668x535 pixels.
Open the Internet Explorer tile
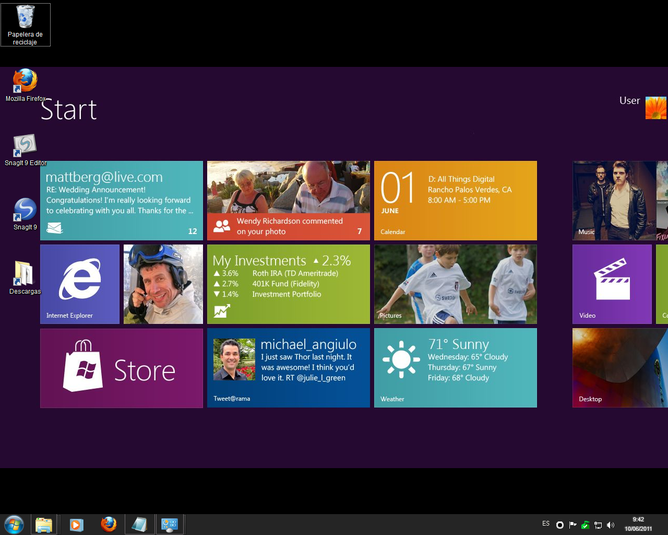(80, 284)
